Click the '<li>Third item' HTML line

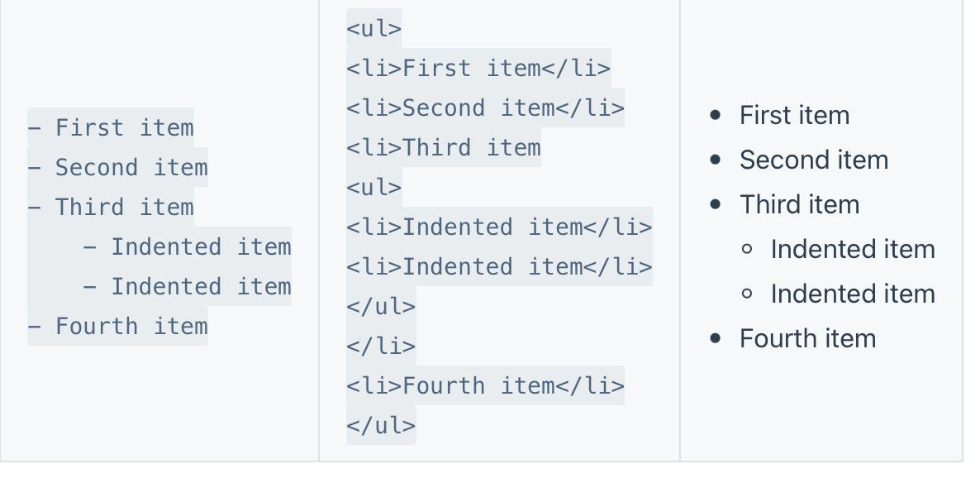(443, 148)
